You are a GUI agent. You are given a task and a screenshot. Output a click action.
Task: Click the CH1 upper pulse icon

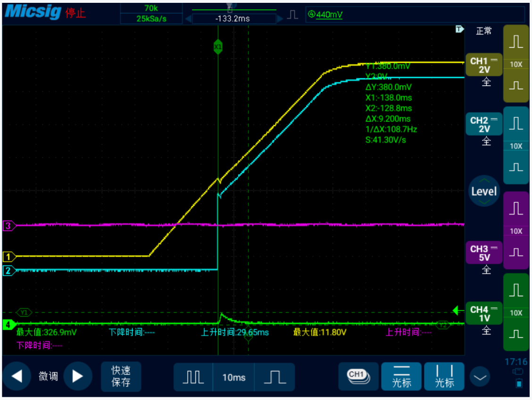pos(517,42)
